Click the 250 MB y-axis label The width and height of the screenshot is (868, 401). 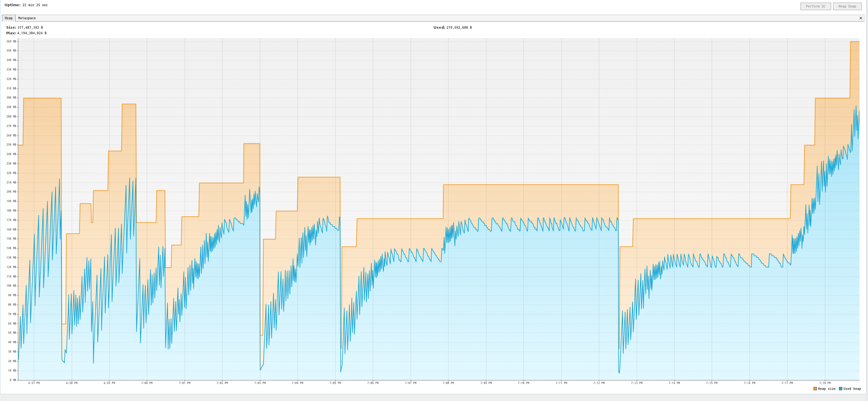click(x=11, y=145)
